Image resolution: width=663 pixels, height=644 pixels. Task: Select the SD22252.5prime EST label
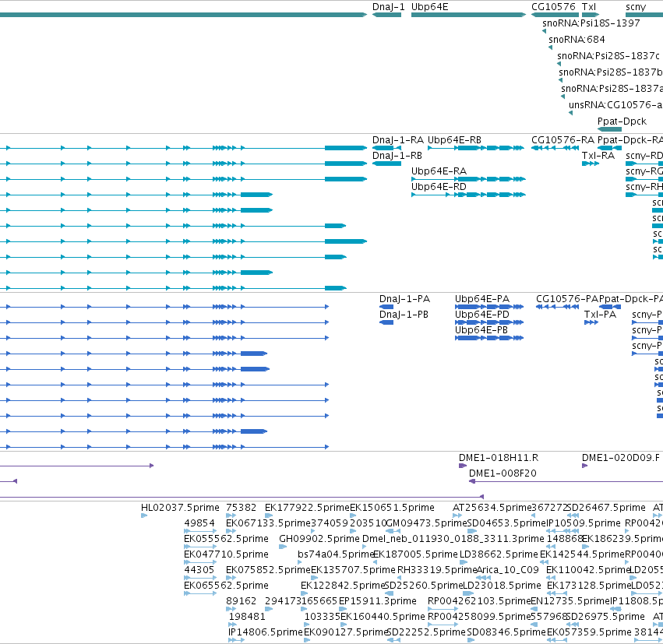(x=426, y=632)
